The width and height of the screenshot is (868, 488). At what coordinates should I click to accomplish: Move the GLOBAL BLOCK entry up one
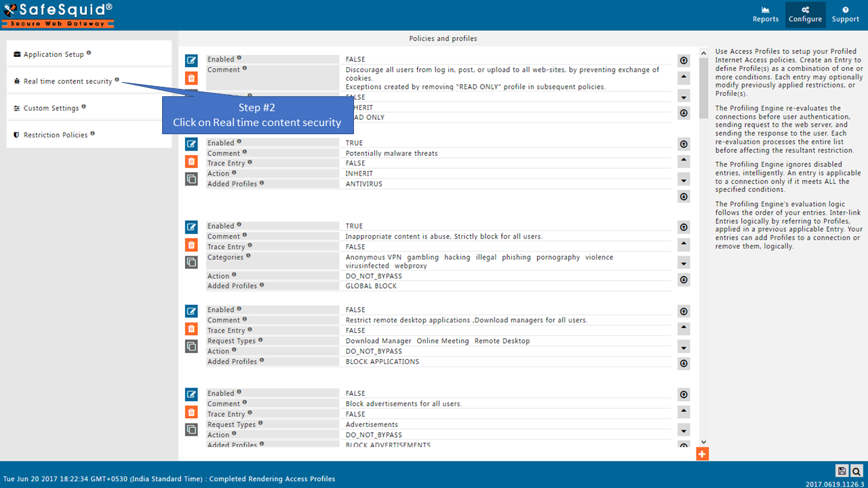coord(684,245)
